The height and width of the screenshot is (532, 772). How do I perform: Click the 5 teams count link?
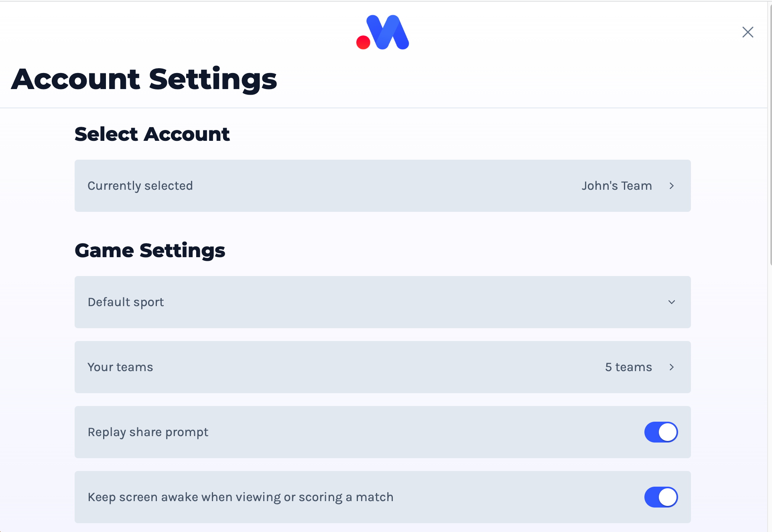tap(628, 367)
